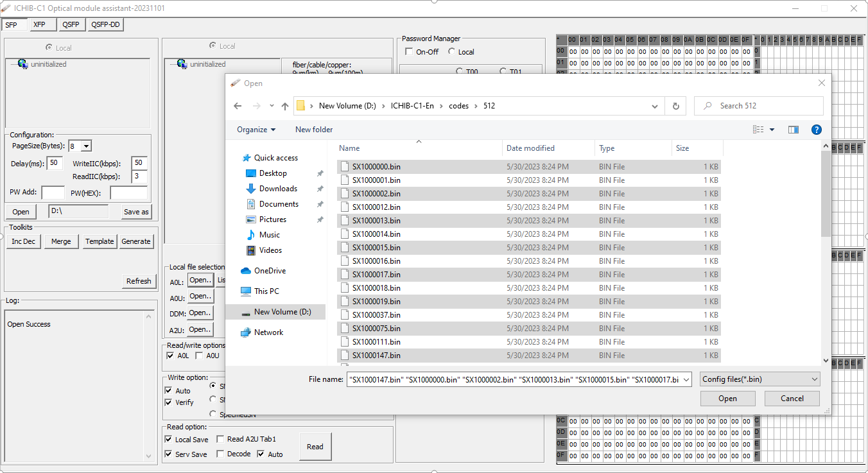Click Open to load selected bin files
Image resolution: width=868 pixels, height=473 pixels.
(x=727, y=399)
